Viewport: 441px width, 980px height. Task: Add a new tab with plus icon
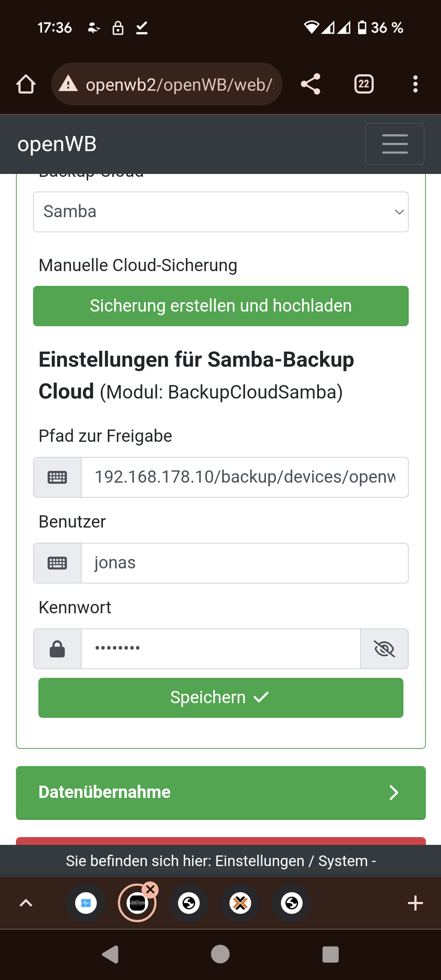click(415, 903)
